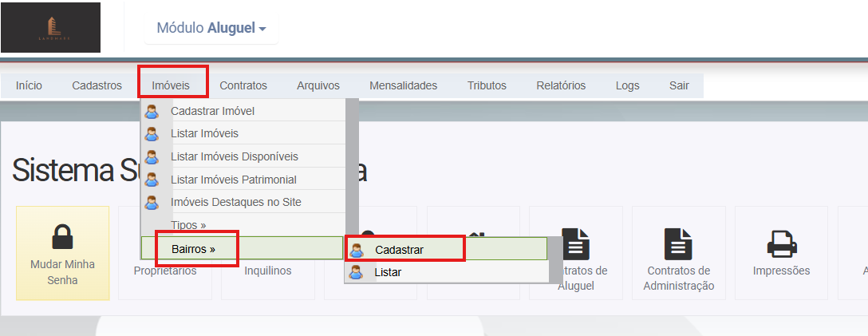Click the user icon beside Listar submenu entry

pyautogui.click(x=356, y=272)
